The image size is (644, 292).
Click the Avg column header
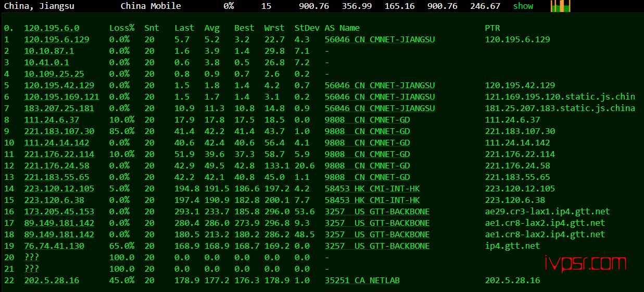coord(212,28)
